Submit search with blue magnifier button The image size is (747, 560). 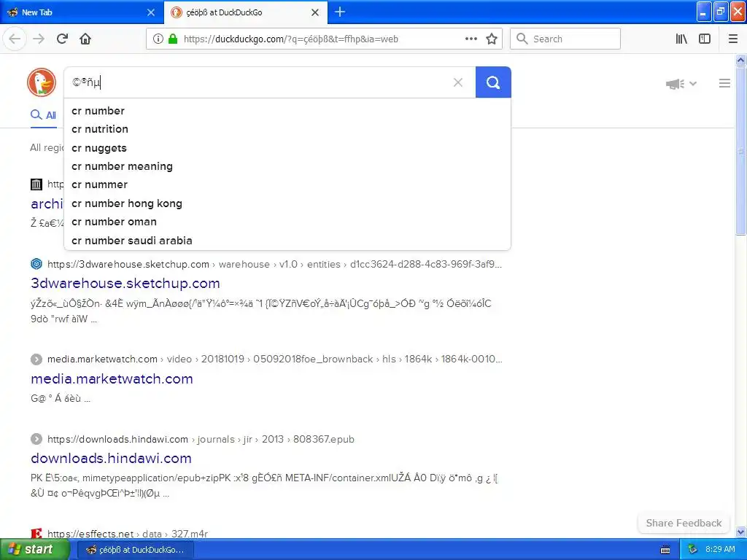point(493,82)
